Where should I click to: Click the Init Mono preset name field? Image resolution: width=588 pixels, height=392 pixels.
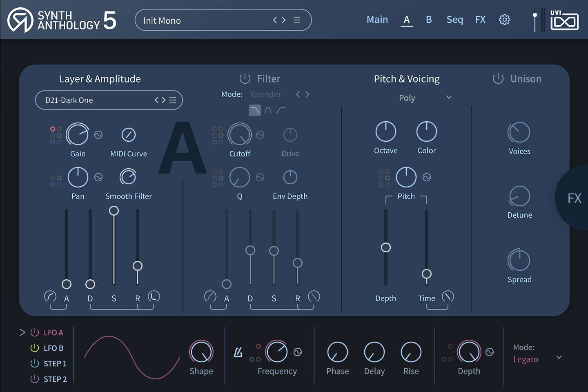coord(223,20)
